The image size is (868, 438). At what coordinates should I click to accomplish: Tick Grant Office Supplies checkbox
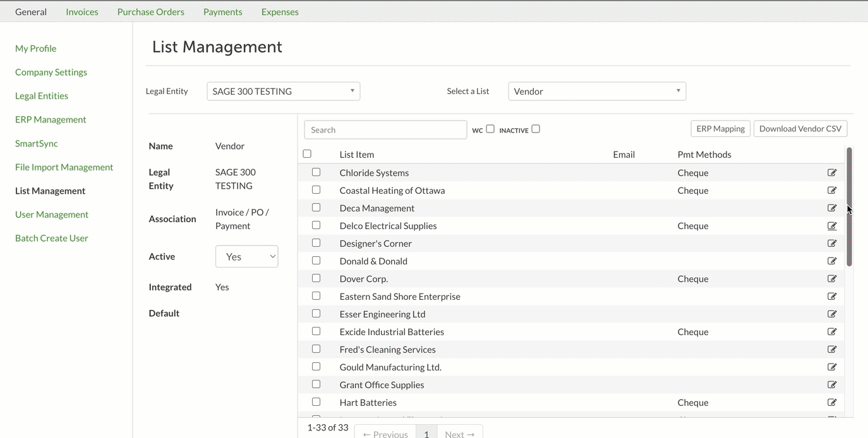click(316, 384)
